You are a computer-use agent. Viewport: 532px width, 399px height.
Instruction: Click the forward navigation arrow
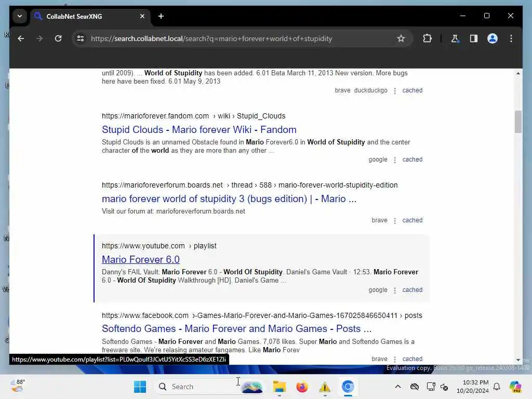[39, 38]
